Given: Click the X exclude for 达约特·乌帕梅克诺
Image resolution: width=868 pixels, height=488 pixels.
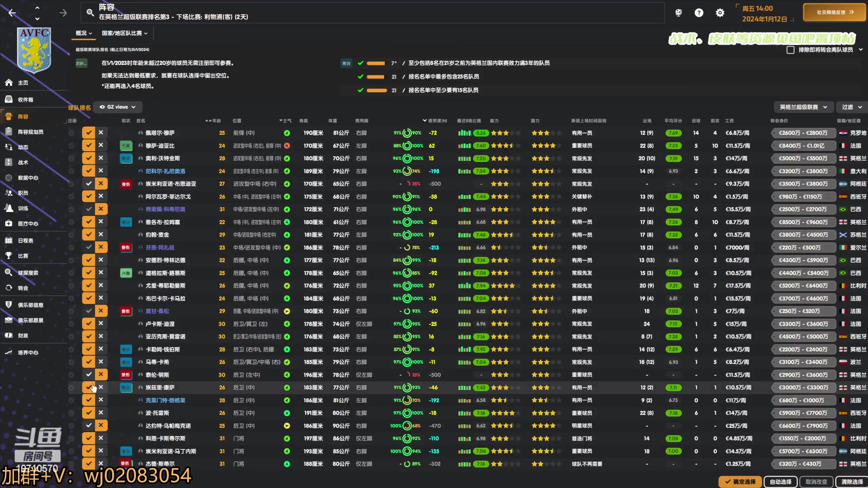Looking at the screenshot, I should [101, 425].
